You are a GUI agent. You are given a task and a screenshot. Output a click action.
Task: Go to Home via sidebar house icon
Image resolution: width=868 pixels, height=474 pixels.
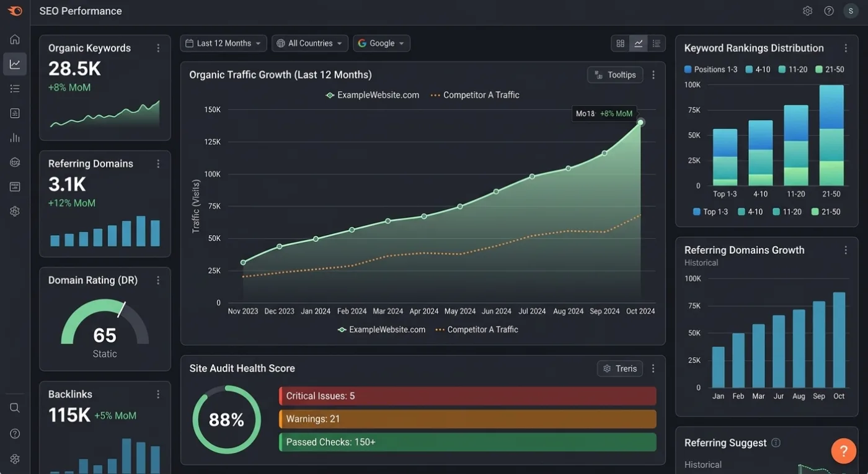[x=15, y=40]
